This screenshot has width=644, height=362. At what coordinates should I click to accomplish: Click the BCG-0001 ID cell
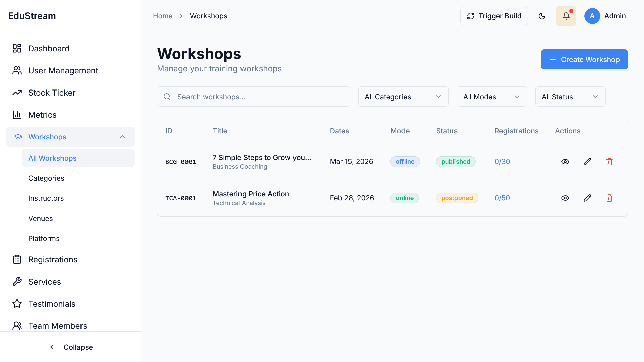tap(181, 162)
